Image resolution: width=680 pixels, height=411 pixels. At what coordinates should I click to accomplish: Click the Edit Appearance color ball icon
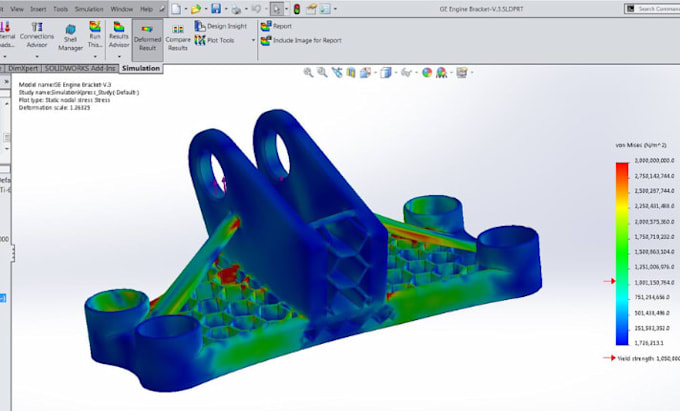[x=427, y=73]
